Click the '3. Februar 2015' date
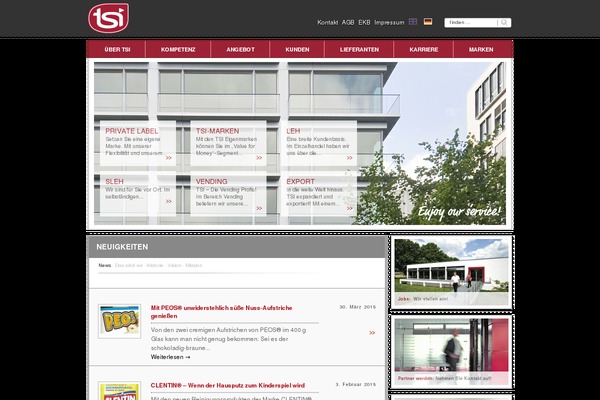The image size is (600, 400). [356, 384]
